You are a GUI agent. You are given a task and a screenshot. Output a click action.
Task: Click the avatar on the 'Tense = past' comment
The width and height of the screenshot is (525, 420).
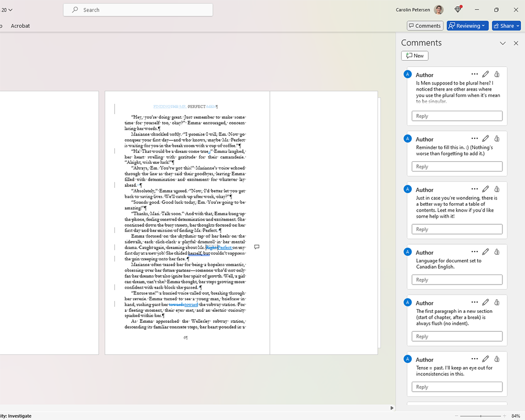(407, 359)
